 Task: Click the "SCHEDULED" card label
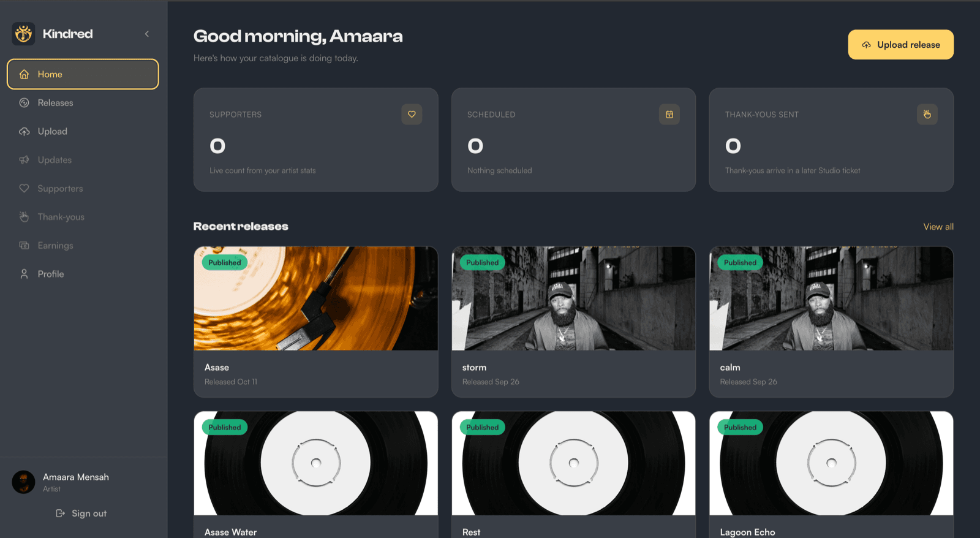click(491, 115)
